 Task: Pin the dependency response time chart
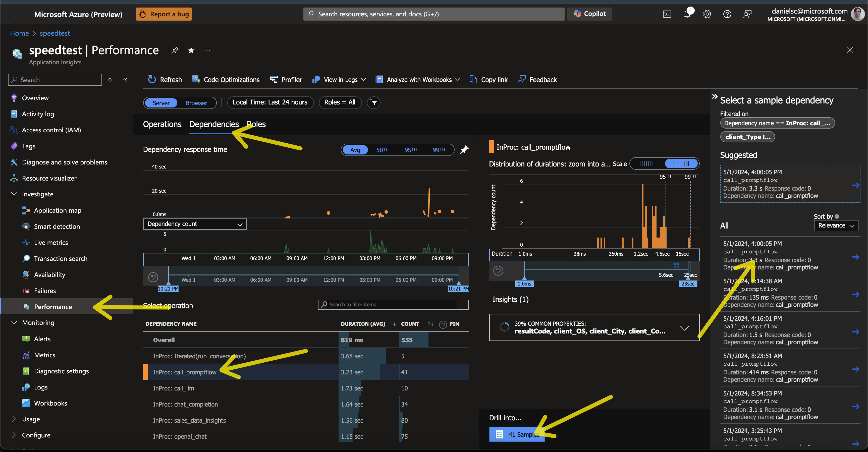pos(464,150)
